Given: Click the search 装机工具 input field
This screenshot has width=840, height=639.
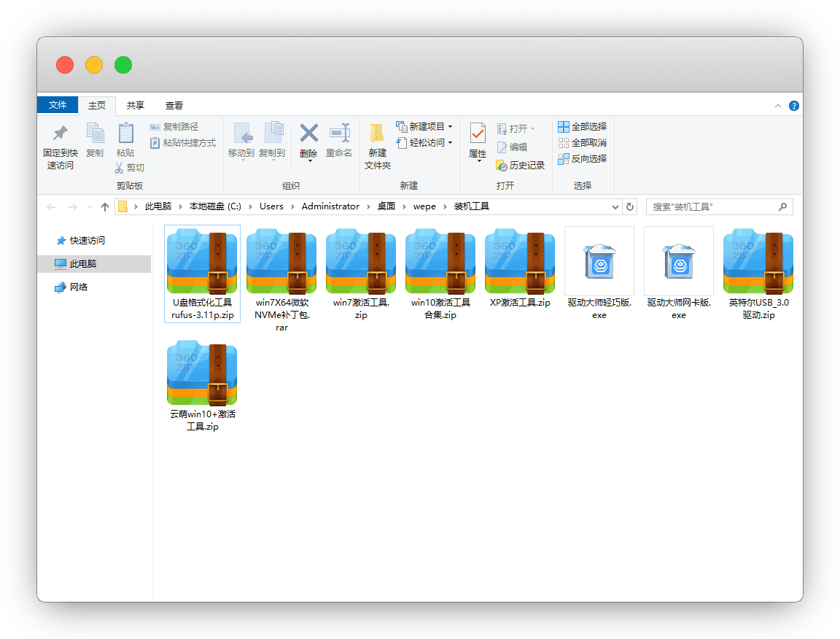Looking at the screenshot, I should point(712,207).
